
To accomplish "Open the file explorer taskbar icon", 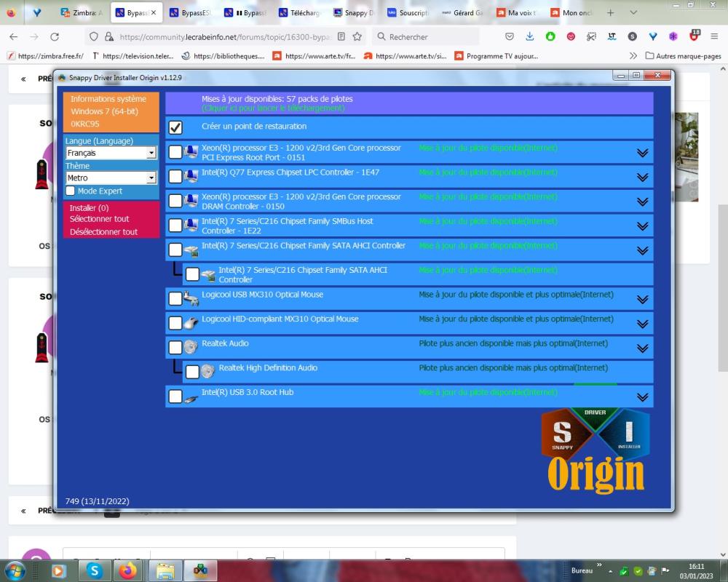I will [x=165, y=571].
